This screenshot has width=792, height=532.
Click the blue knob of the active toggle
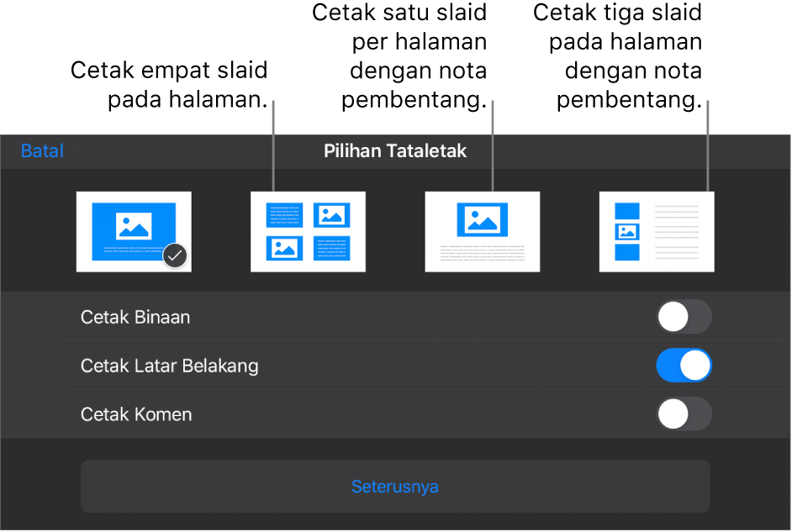696,366
